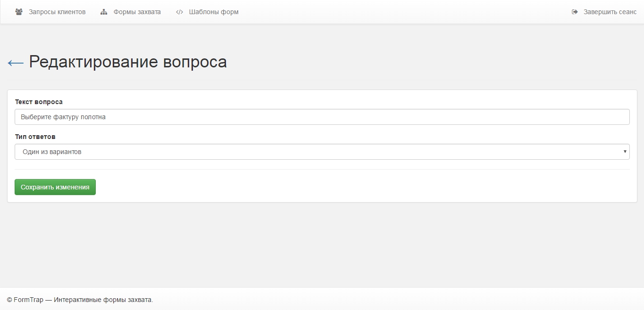Viewport: 644px width, 310px height.
Task: Click the Тип ответов field label
Action: 35,137
